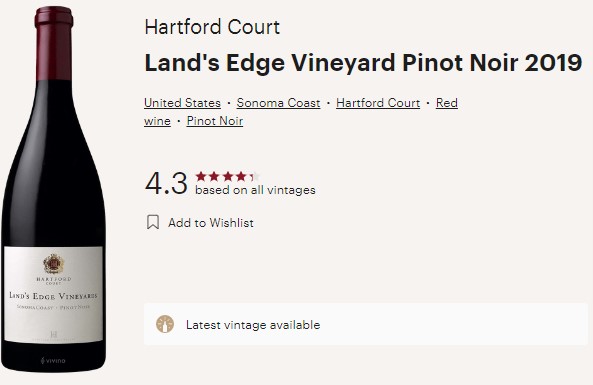Click the partially filled fifth rating star

pyautogui.click(x=255, y=176)
